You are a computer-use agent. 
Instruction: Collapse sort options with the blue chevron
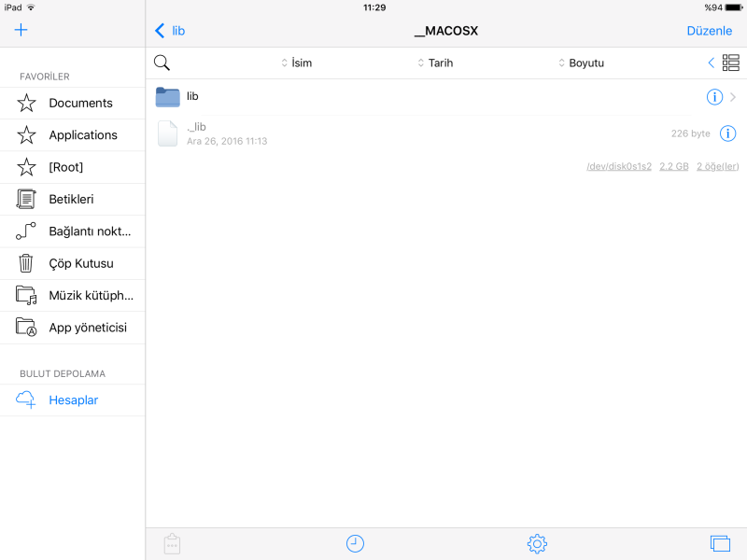tap(711, 63)
